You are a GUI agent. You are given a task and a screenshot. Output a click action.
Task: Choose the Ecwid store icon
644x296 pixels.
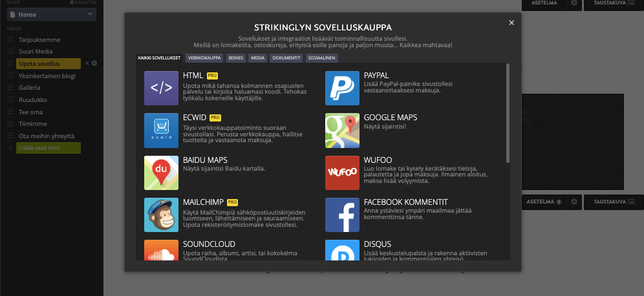(161, 131)
